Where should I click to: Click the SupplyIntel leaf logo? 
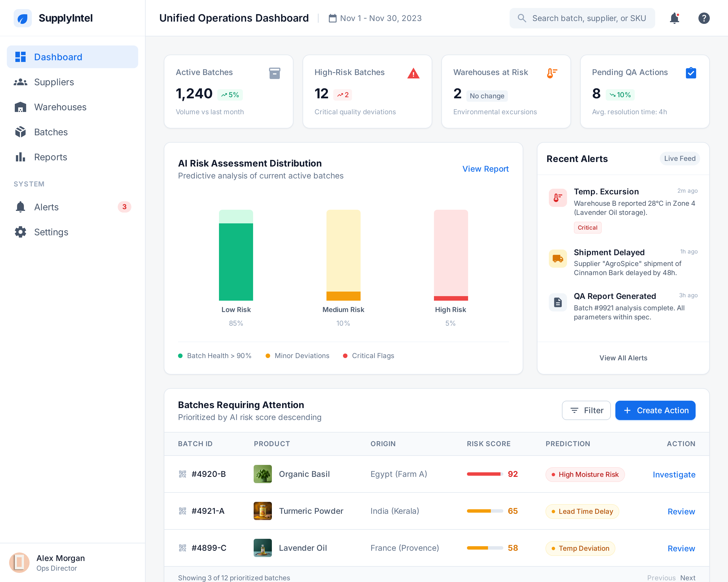pyautogui.click(x=23, y=18)
